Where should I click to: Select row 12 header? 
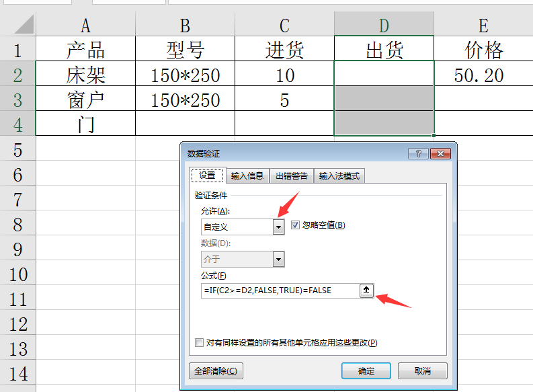17,322
